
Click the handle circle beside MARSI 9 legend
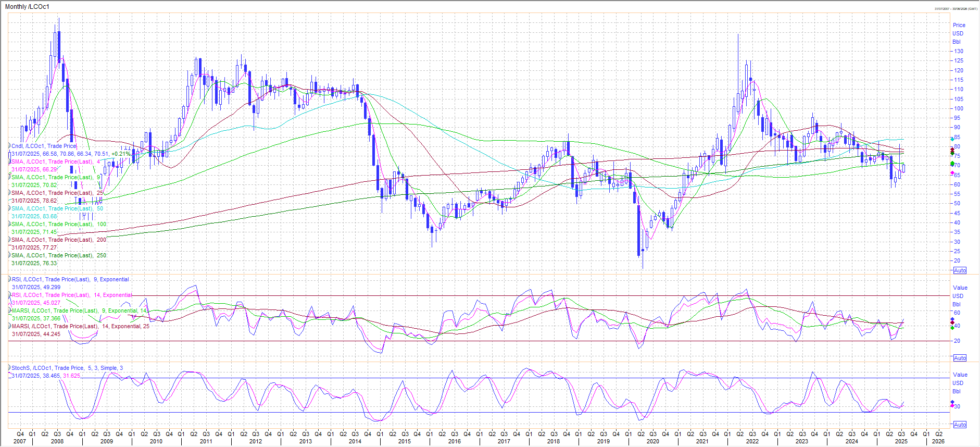click(9, 310)
